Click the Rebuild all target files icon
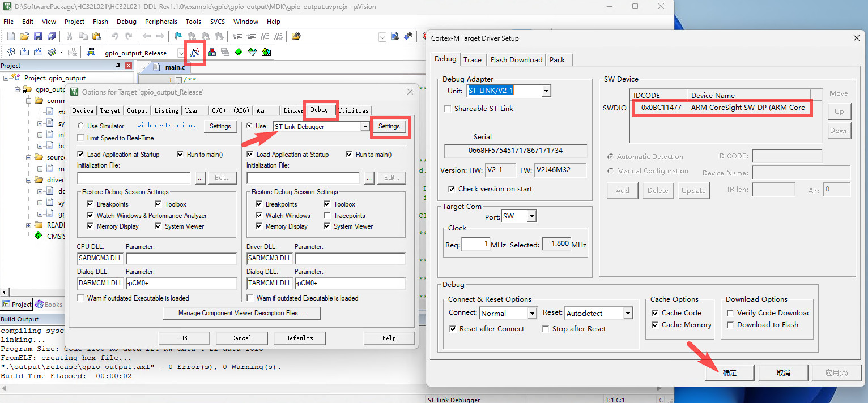This screenshot has height=403, width=868. tap(38, 52)
